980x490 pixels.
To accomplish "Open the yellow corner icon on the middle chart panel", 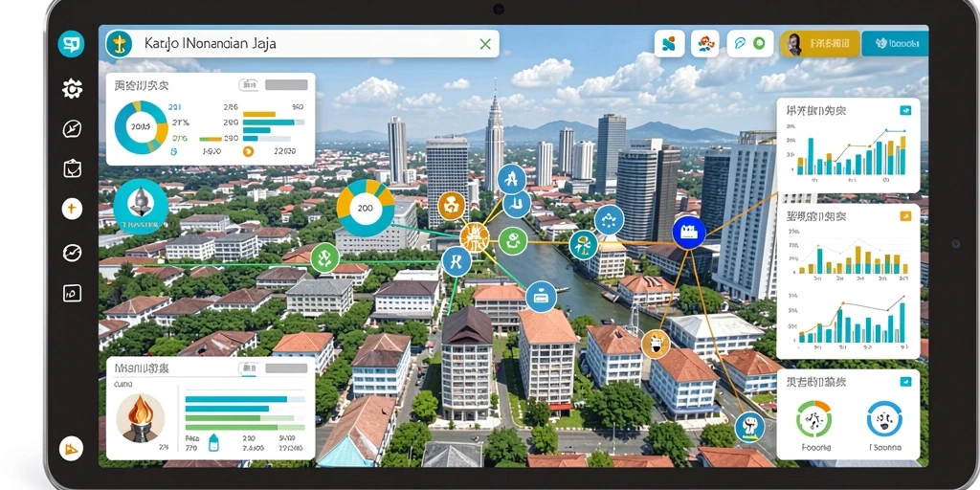I will tap(904, 217).
